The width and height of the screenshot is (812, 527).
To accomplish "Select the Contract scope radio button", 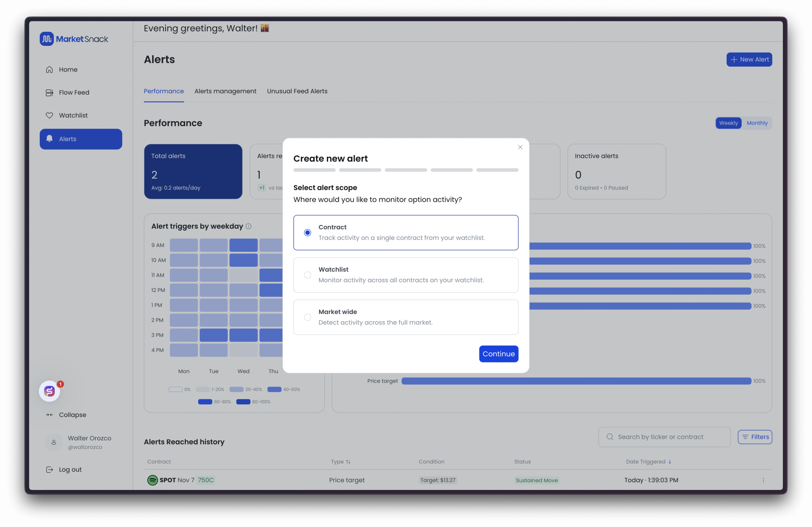I will [307, 233].
